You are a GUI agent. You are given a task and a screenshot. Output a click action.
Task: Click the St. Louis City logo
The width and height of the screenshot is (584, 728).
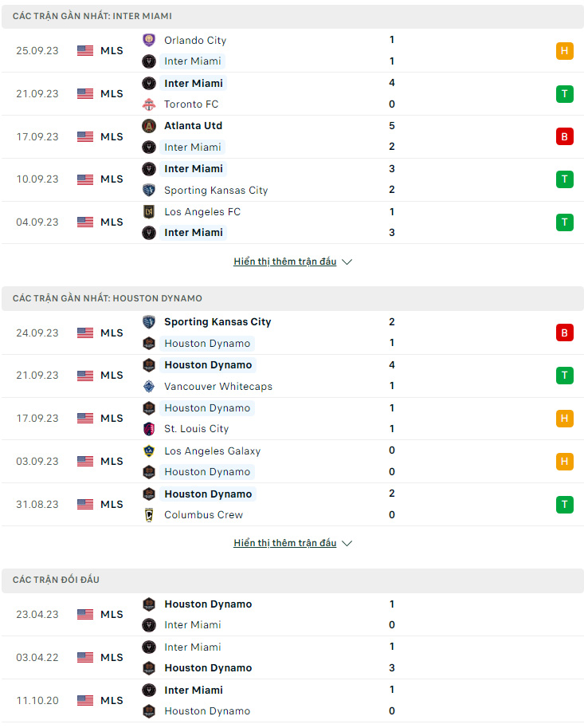tap(148, 428)
